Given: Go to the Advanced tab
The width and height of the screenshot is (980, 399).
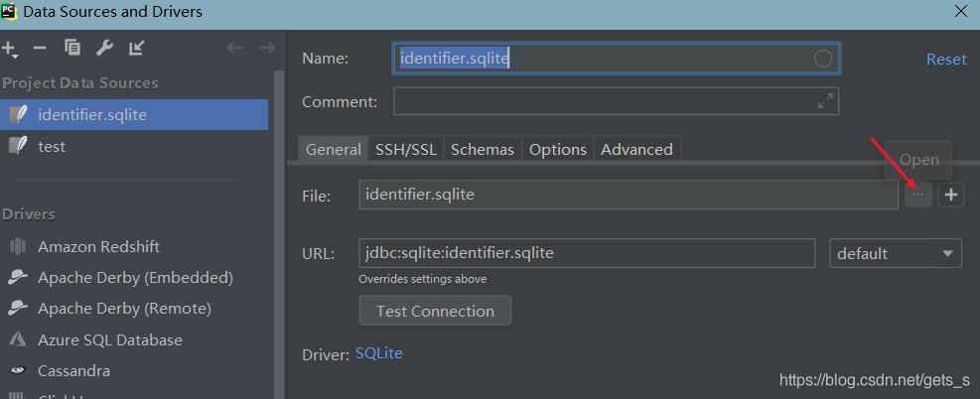Looking at the screenshot, I should click(636, 150).
